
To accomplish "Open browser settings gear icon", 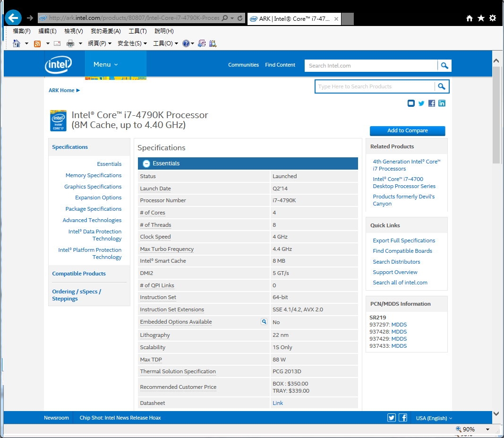I will coord(493,18).
